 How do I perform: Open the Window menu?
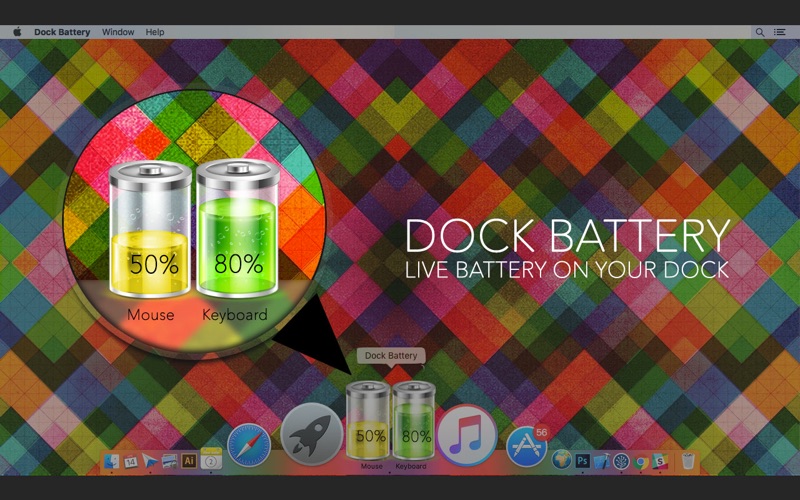pyautogui.click(x=118, y=32)
